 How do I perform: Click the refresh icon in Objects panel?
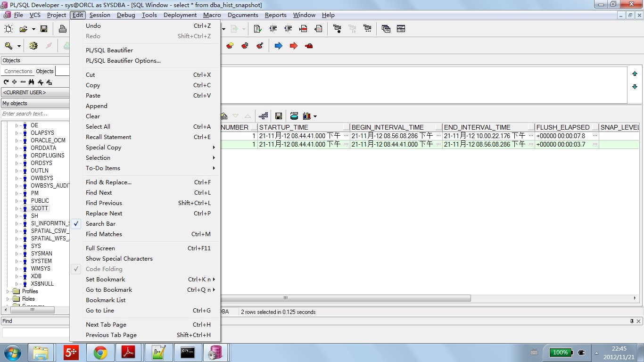point(6,82)
